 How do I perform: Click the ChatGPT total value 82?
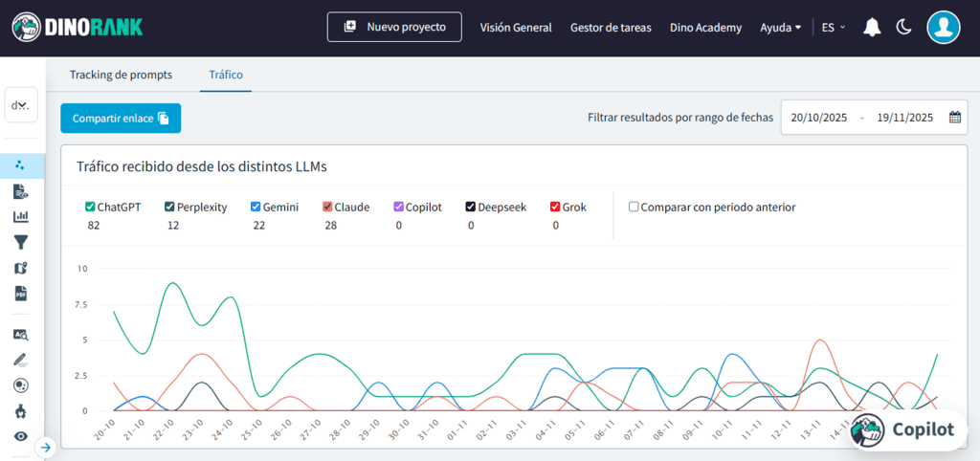pos(94,226)
